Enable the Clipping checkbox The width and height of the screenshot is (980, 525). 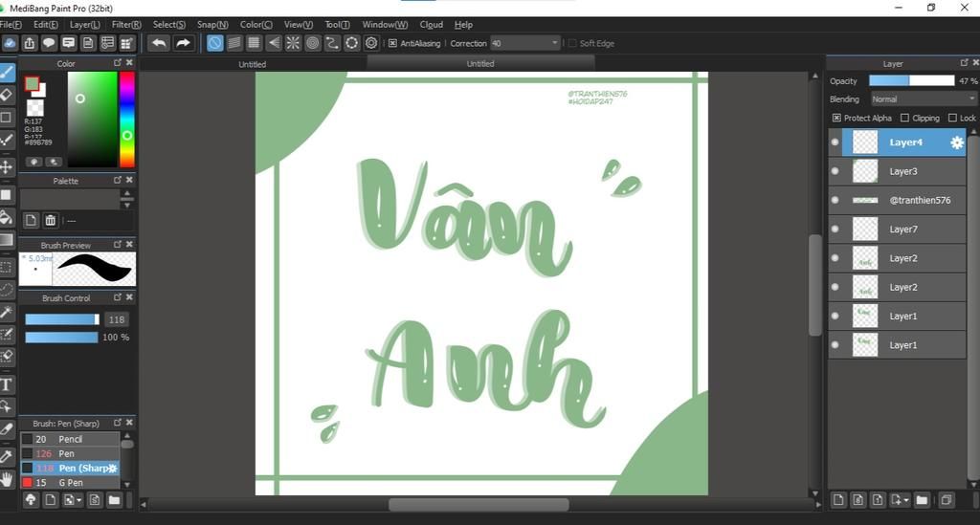click(904, 118)
